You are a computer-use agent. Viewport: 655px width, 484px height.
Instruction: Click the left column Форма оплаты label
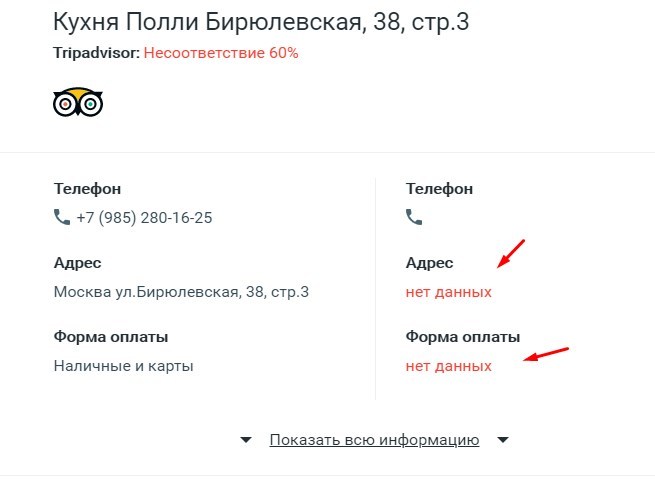[110, 336]
